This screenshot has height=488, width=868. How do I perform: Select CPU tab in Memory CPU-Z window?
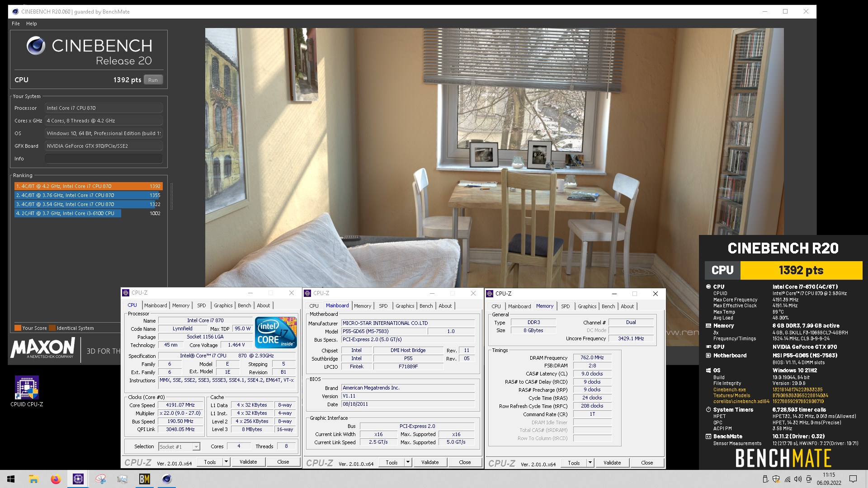click(x=496, y=306)
